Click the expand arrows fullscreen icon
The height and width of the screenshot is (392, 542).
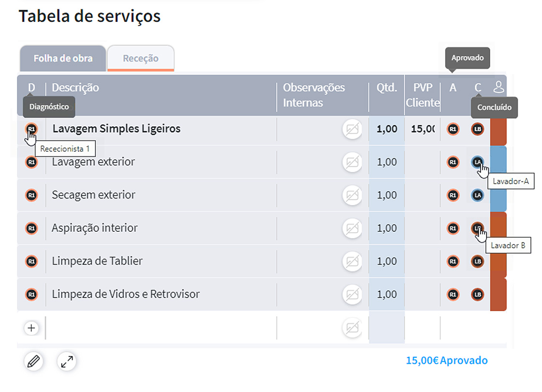tap(67, 361)
